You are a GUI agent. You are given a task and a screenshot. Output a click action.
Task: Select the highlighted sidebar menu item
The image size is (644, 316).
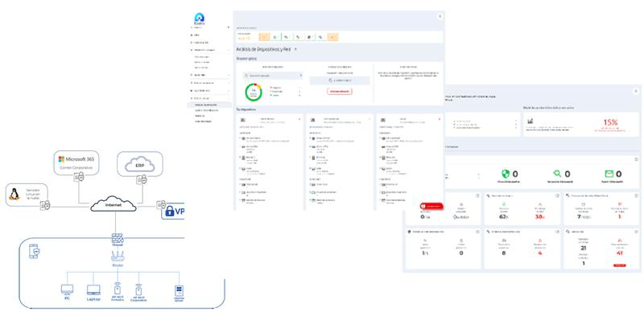(x=209, y=105)
